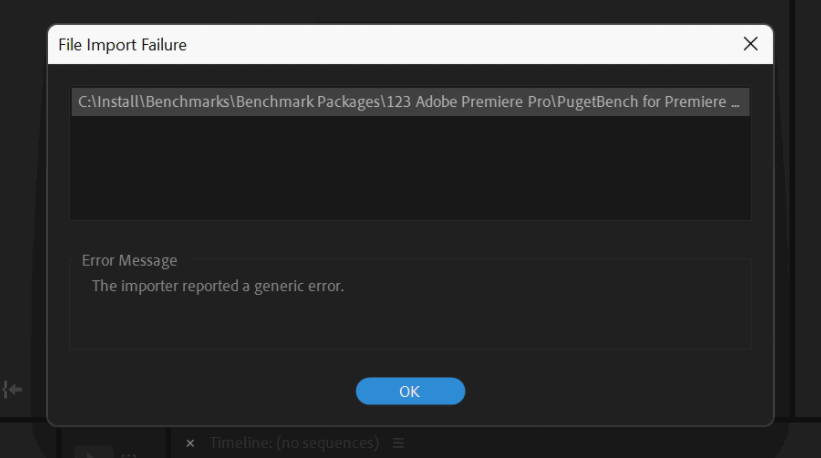Click the truncated ellipsis ending the file path
The height and width of the screenshot is (458, 821).
pos(736,102)
